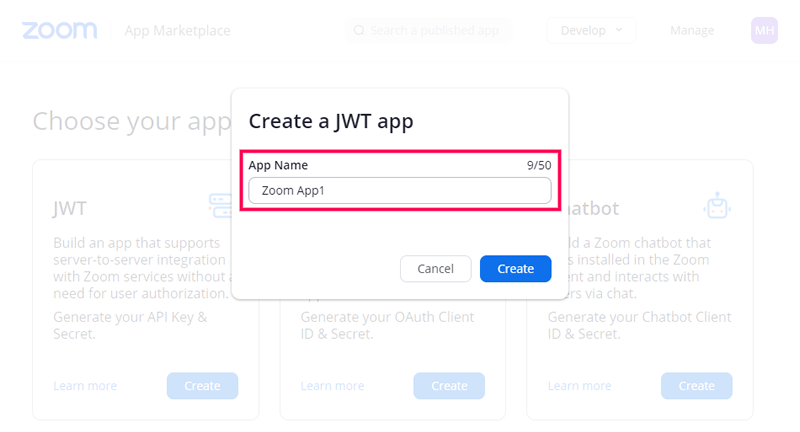The height and width of the screenshot is (432, 800).
Task: Click the search magnifier icon
Action: point(358,31)
